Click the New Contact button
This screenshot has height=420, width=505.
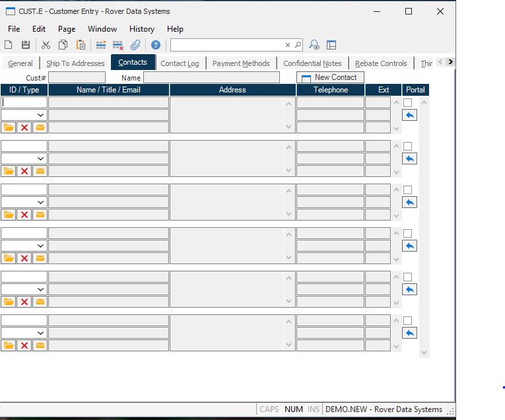point(330,77)
